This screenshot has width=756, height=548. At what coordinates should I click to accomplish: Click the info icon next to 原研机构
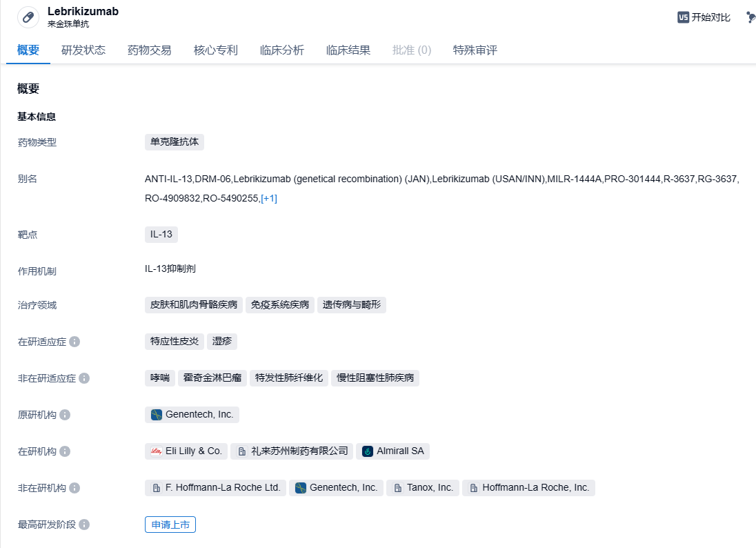tap(65, 415)
